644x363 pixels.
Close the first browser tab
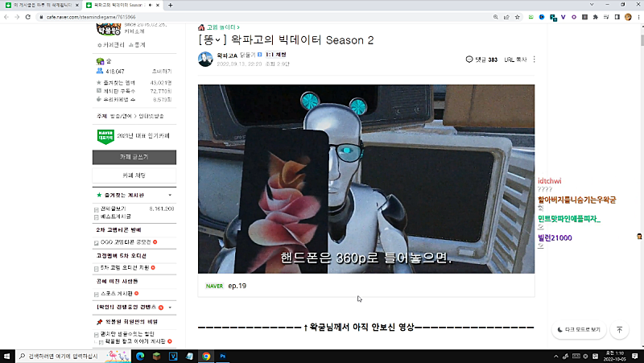pyautogui.click(x=76, y=5)
